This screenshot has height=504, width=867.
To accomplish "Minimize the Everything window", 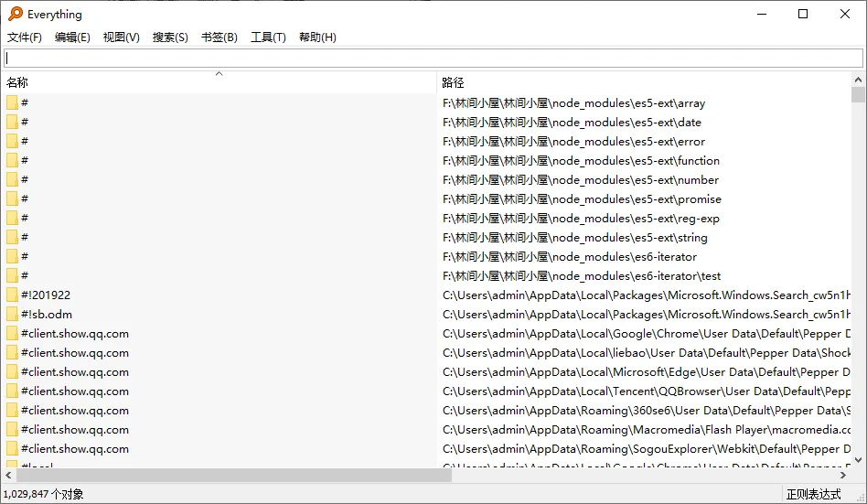I will (762, 14).
